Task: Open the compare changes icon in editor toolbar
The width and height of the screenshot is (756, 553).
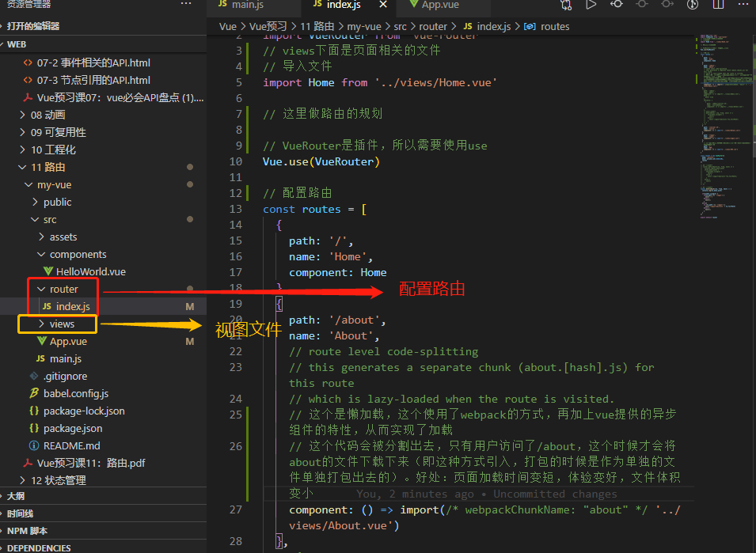Action: click(566, 5)
